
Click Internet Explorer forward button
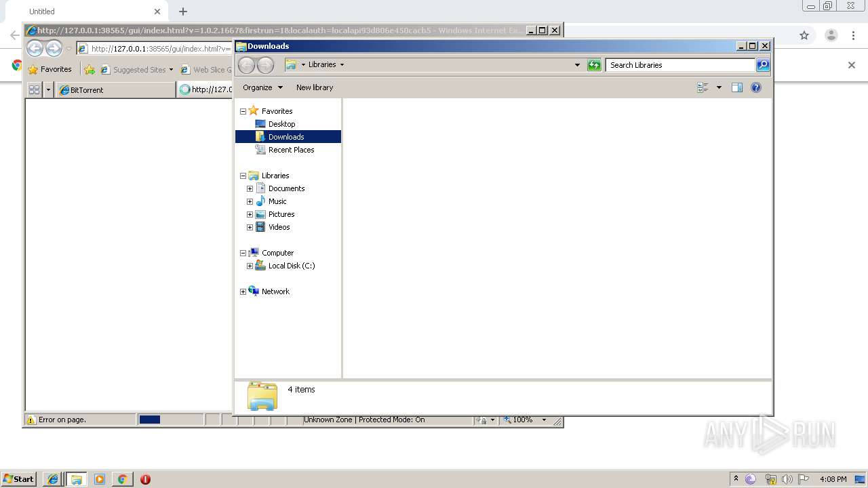click(x=54, y=48)
